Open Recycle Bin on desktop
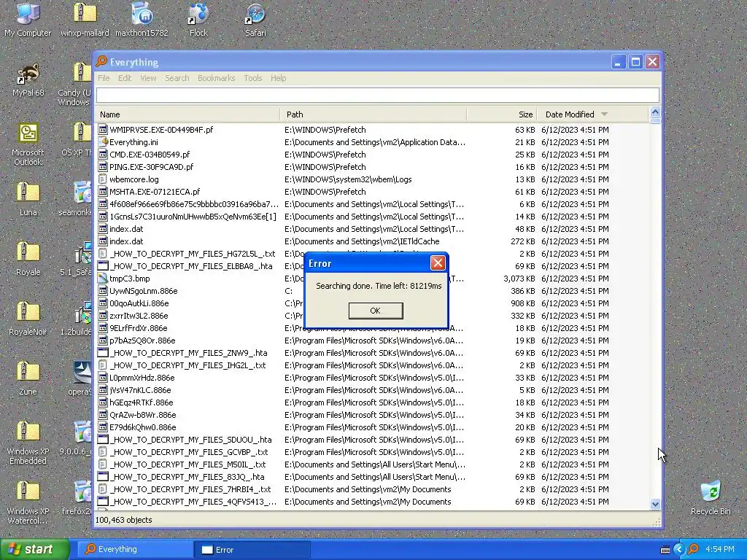Viewport: 747px width, 560px height. [711, 497]
